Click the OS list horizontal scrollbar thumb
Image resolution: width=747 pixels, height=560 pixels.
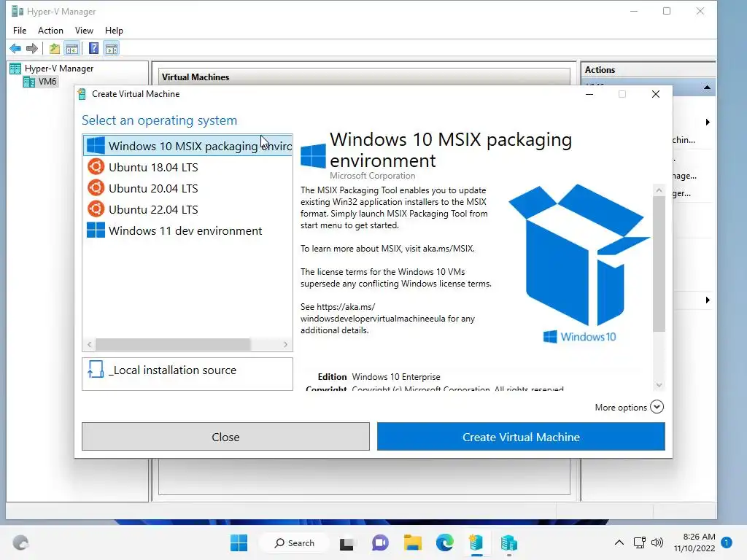pyautogui.click(x=173, y=344)
